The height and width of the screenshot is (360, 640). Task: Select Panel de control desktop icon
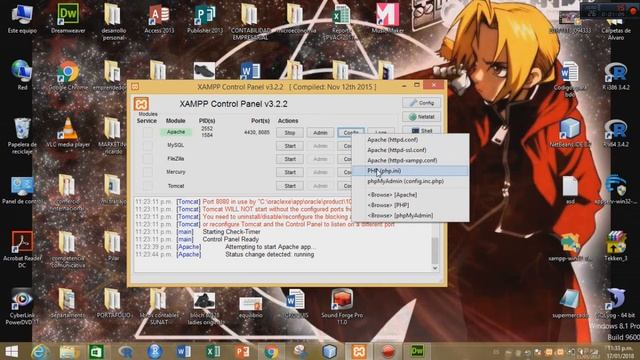[22, 190]
